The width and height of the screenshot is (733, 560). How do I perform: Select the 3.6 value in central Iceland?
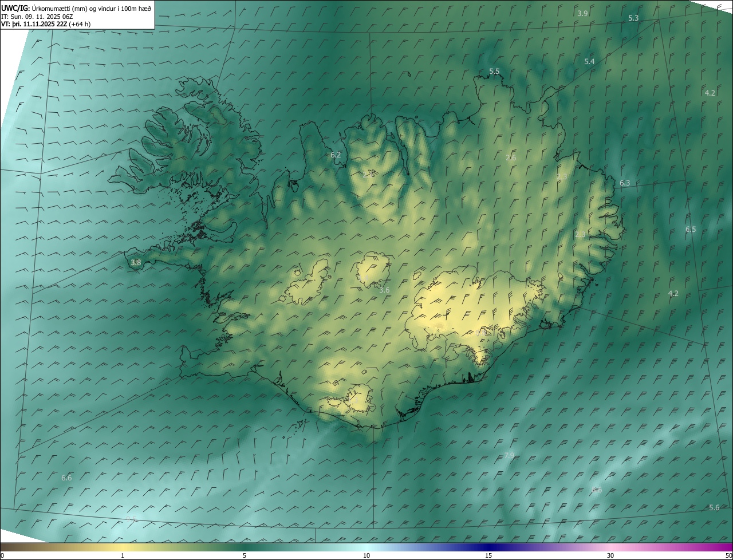384,290
